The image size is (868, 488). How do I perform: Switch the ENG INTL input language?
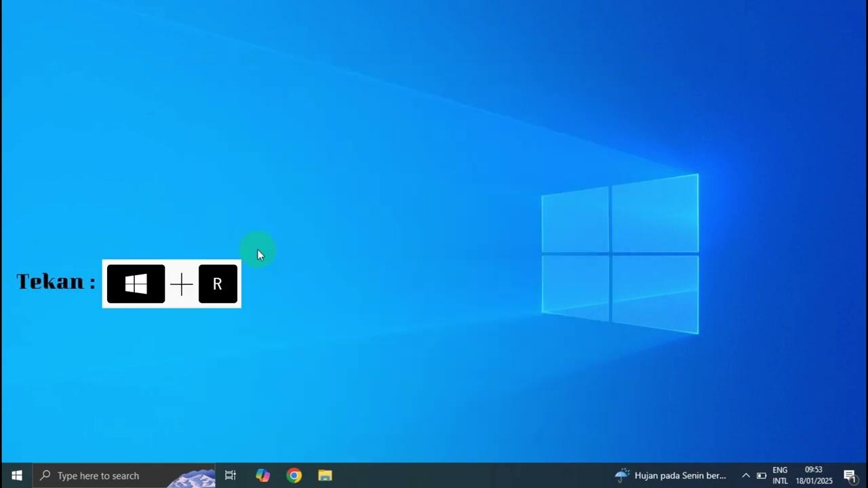(780, 476)
